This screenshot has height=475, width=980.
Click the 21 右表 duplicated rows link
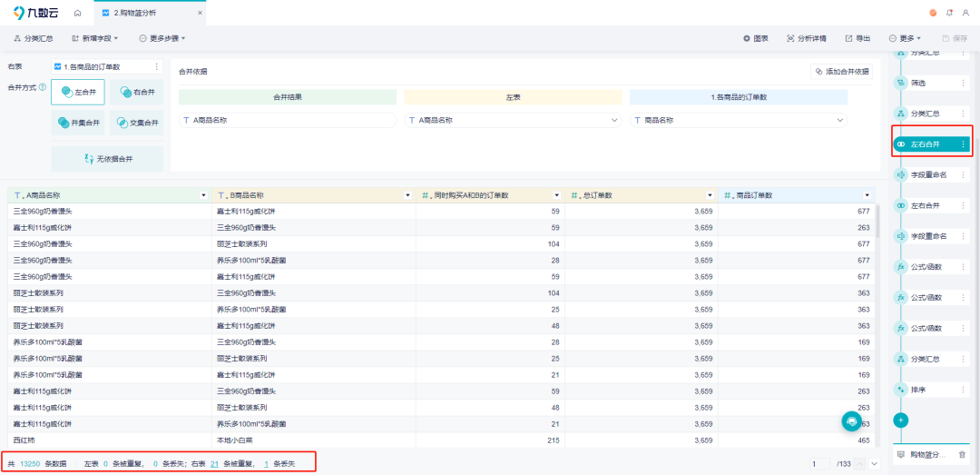(214, 464)
